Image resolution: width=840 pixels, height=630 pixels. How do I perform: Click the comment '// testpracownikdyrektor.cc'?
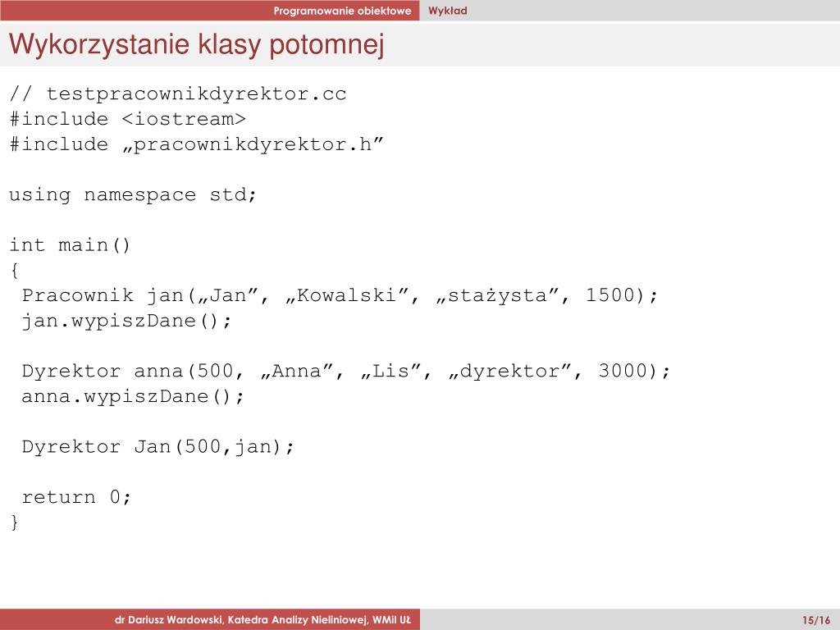(x=178, y=94)
